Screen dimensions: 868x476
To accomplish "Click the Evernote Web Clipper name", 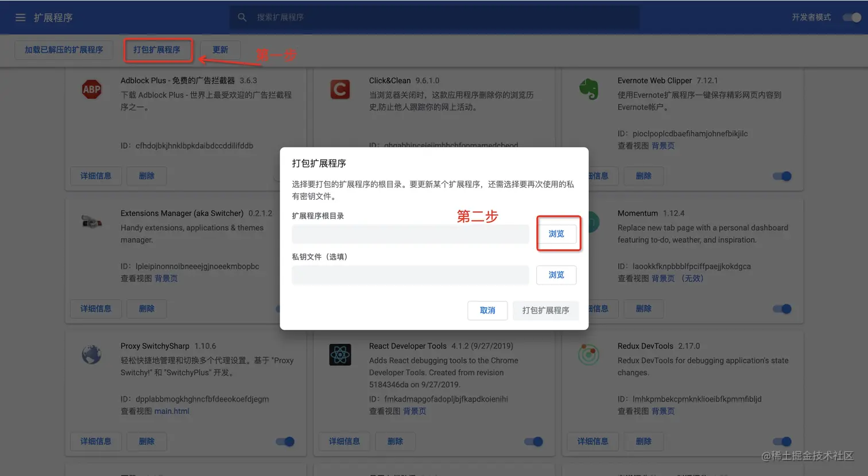I will [654, 80].
